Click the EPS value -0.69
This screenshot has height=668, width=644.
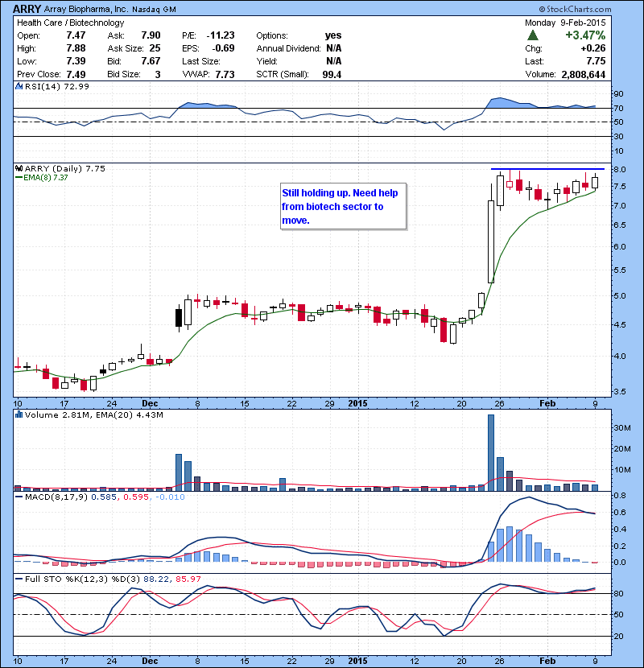coord(223,48)
